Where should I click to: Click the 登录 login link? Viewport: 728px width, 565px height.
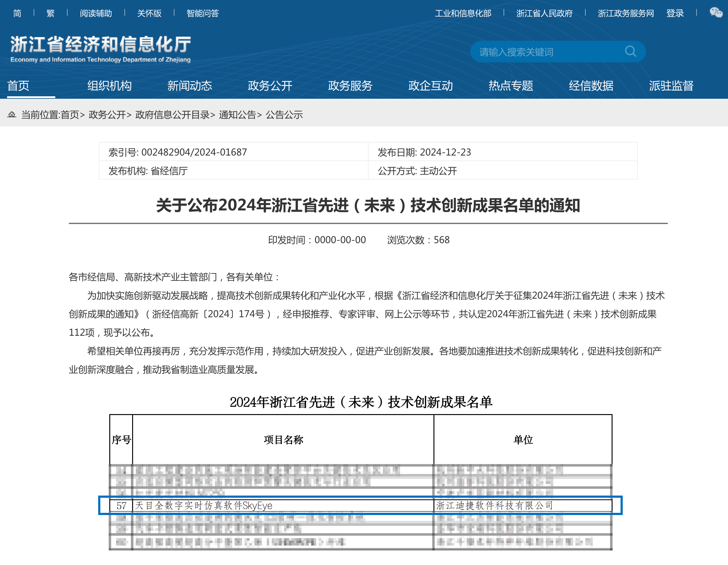[x=675, y=13]
